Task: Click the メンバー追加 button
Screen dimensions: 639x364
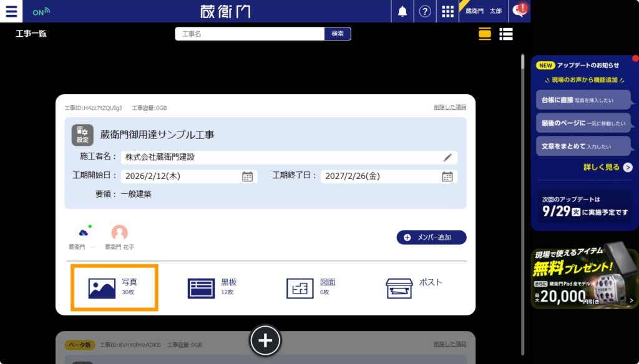Action: pyautogui.click(x=432, y=237)
